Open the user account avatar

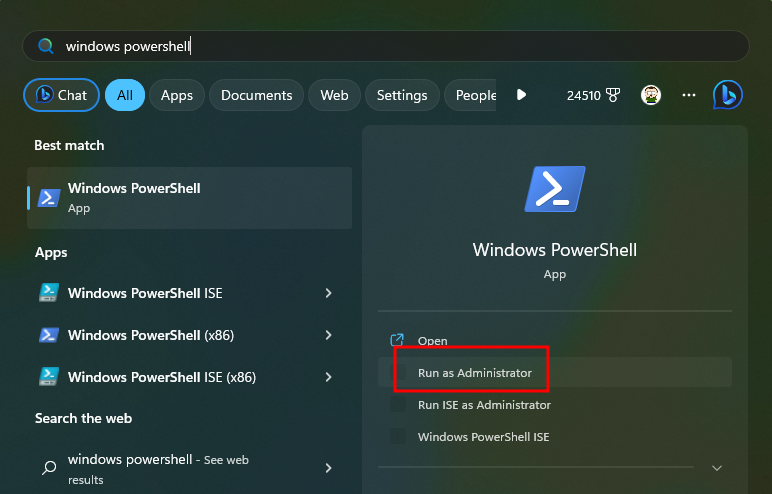(x=651, y=95)
